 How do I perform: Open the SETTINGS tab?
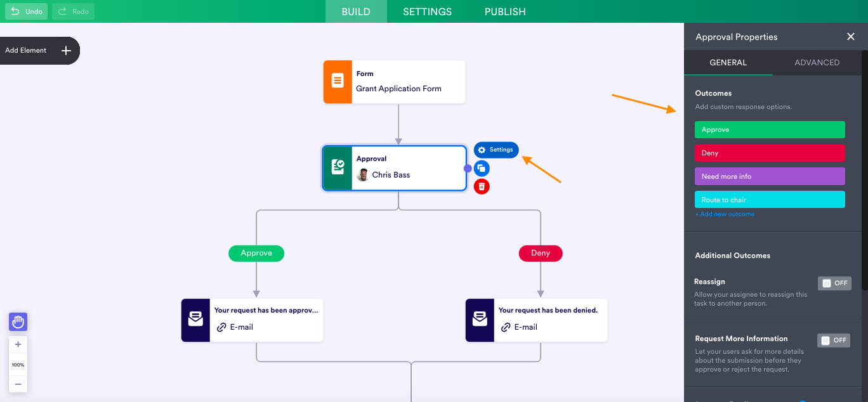click(x=428, y=11)
